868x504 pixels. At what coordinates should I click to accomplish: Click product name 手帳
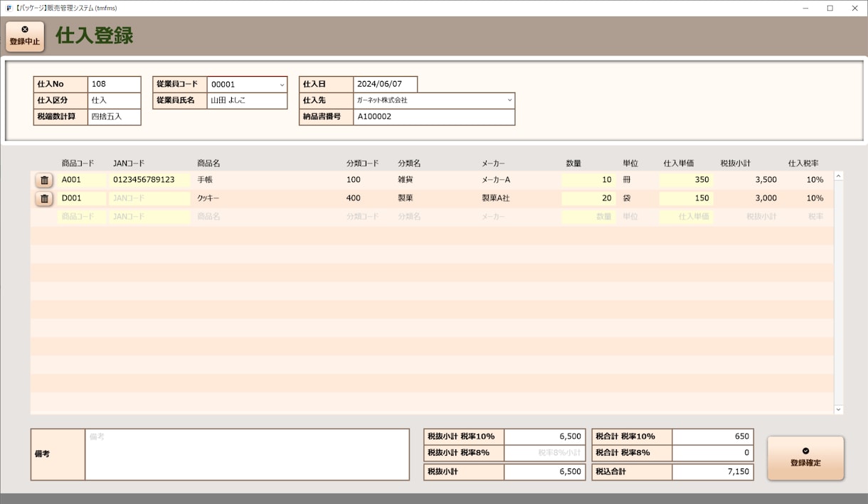pos(205,180)
